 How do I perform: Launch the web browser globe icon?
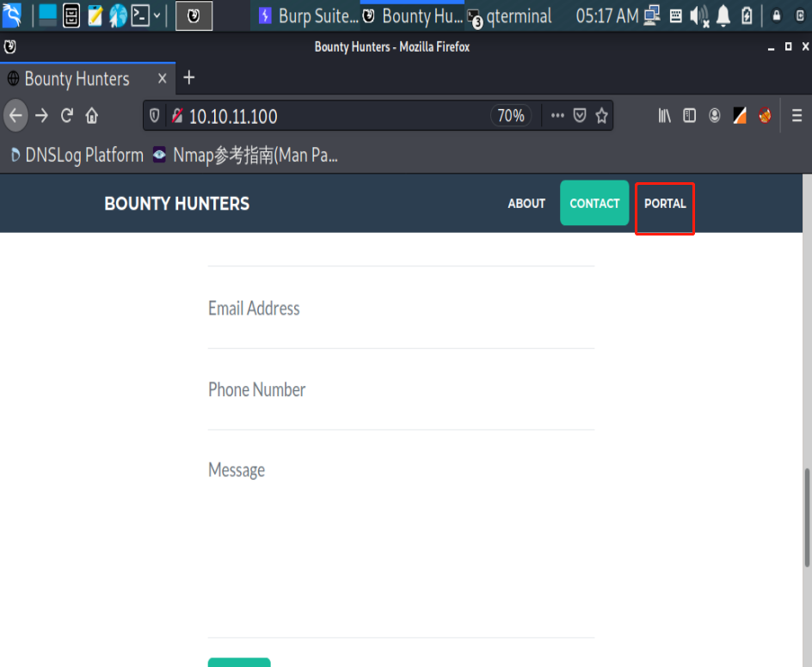pos(118,15)
